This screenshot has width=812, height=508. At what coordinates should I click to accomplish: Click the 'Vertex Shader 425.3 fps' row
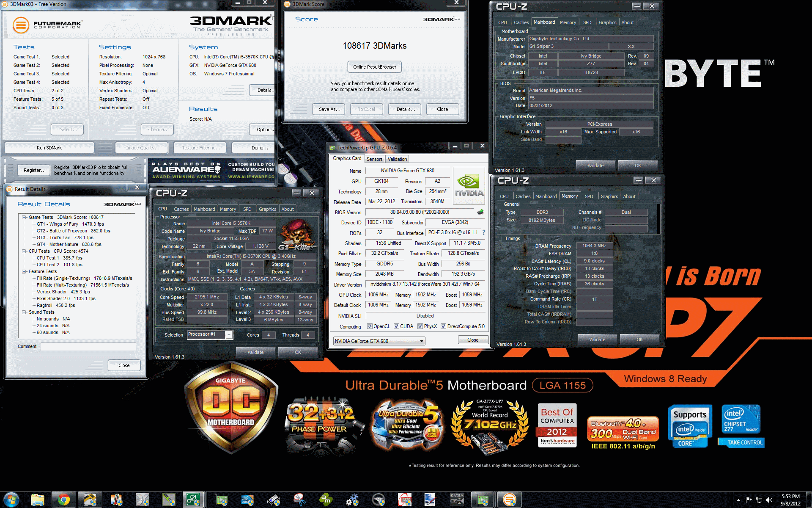pos(63,292)
